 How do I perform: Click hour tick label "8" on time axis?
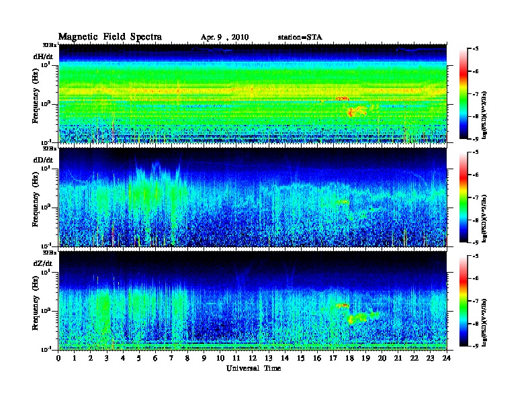click(187, 359)
